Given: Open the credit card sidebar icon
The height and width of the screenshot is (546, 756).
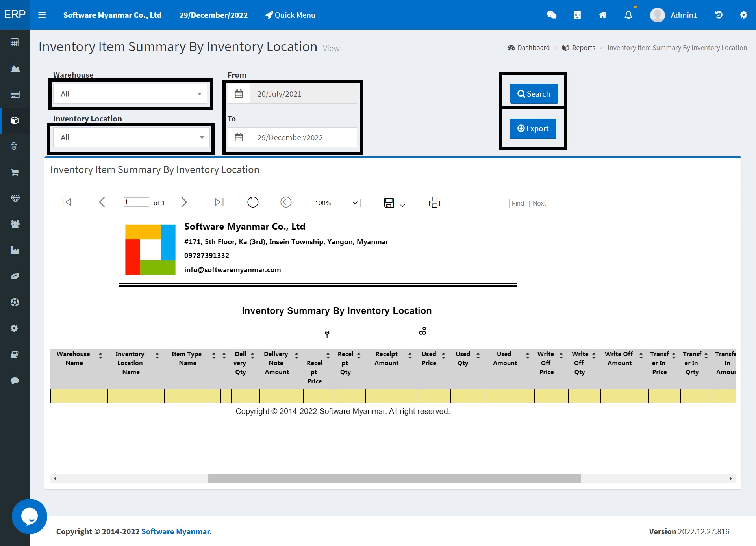Looking at the screenshot, I should 15,95.
